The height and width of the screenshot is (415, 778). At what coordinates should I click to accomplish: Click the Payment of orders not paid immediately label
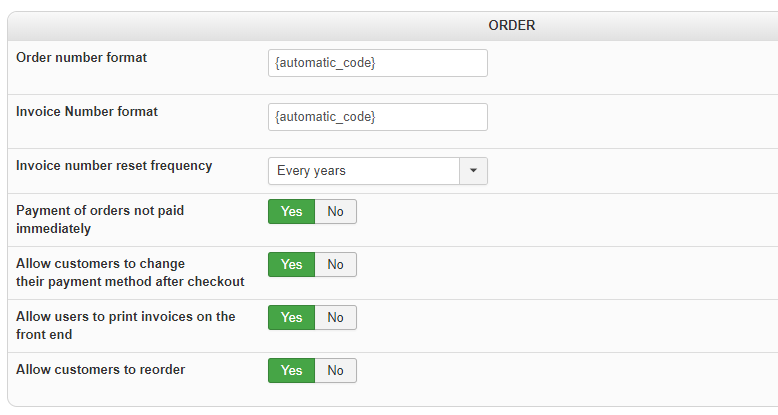100,219
